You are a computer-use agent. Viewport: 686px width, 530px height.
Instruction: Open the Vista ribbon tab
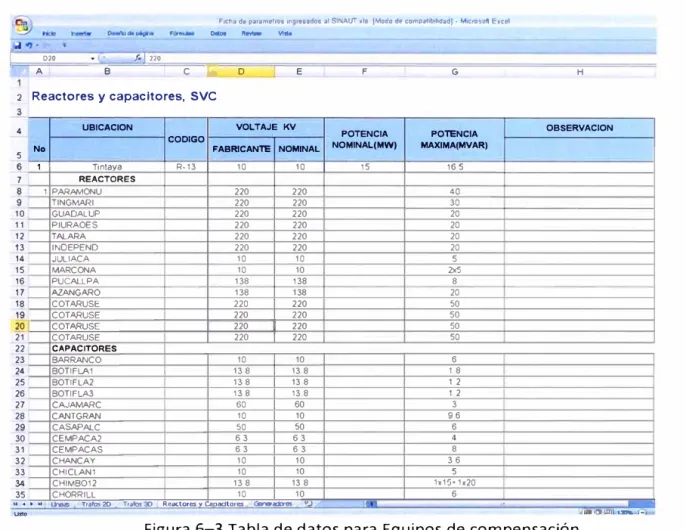point(285,33)
